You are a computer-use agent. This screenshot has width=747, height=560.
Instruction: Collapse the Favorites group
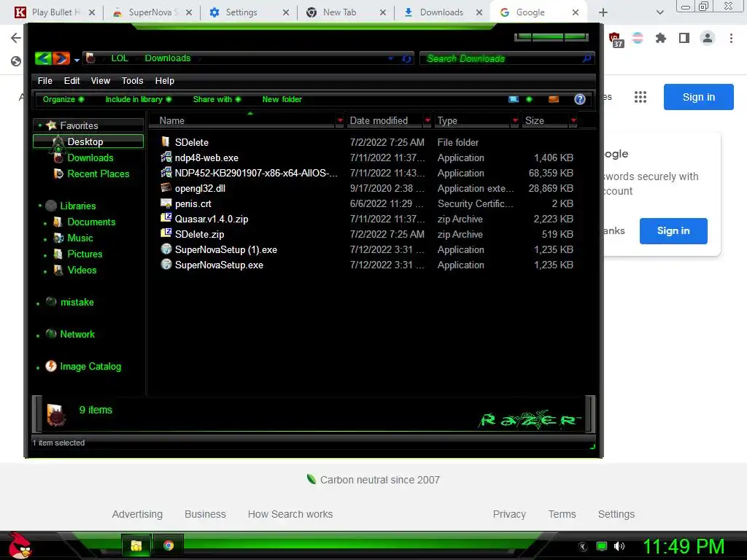[40, 125]
